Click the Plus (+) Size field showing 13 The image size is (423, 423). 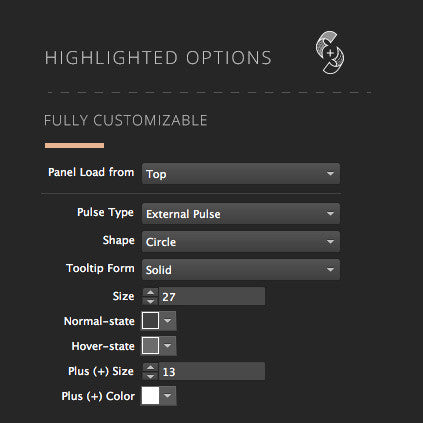coord(212,371)
